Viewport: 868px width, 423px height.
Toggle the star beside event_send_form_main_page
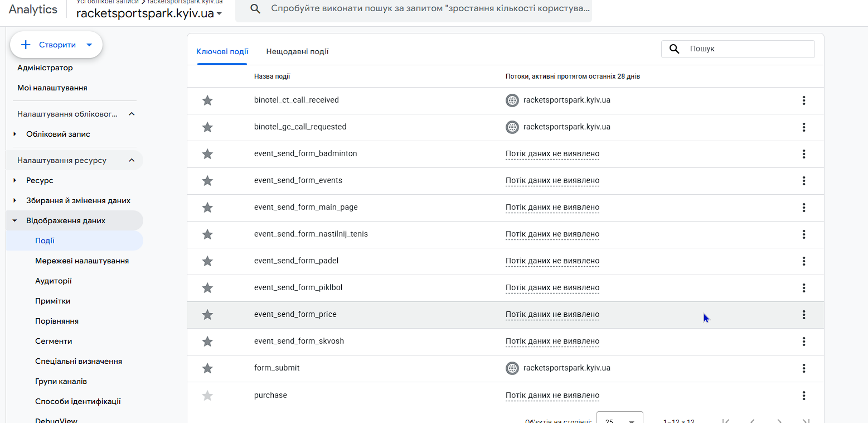click(207, 208)
